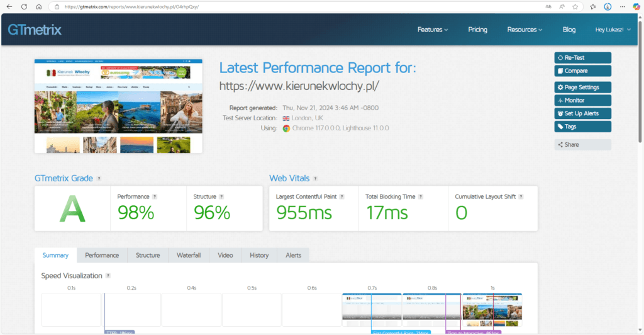Open browser settings ellipsis menu

pyautogui.click(x=622, y=6)
